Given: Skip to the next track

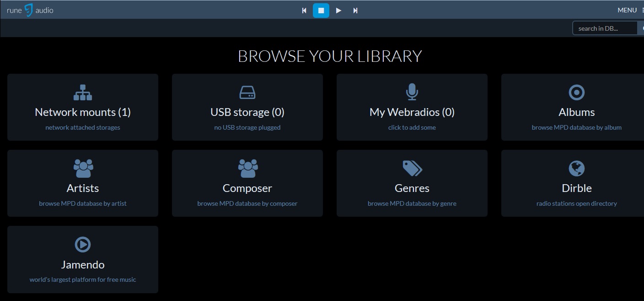Looking at the screenshot, I should coord(355,11).
